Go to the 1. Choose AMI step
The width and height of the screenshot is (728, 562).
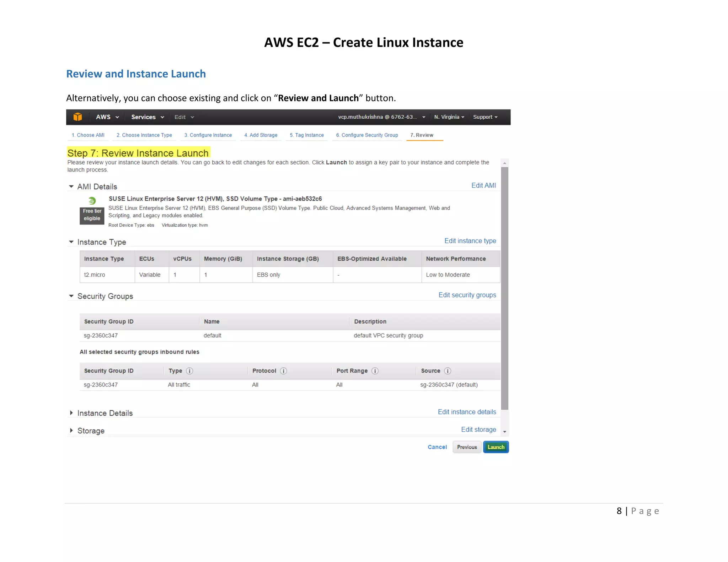click(x=88, y=135)
